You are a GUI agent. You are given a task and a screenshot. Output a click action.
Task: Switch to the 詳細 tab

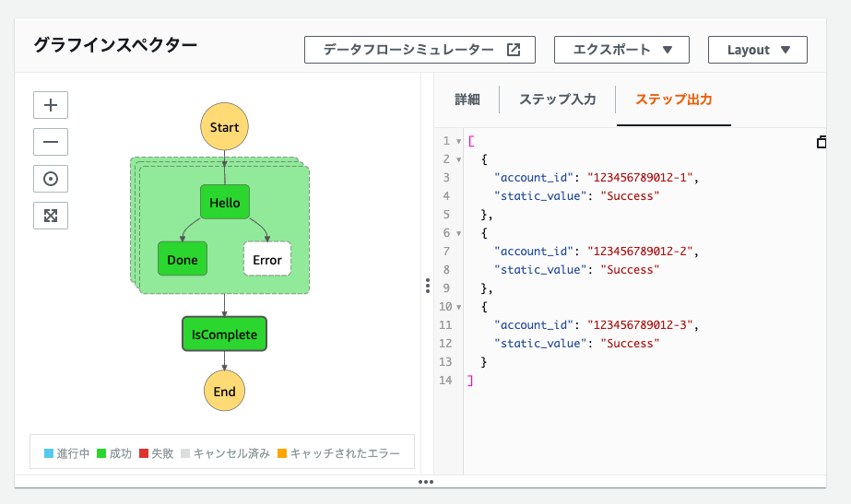pos(467,100)
